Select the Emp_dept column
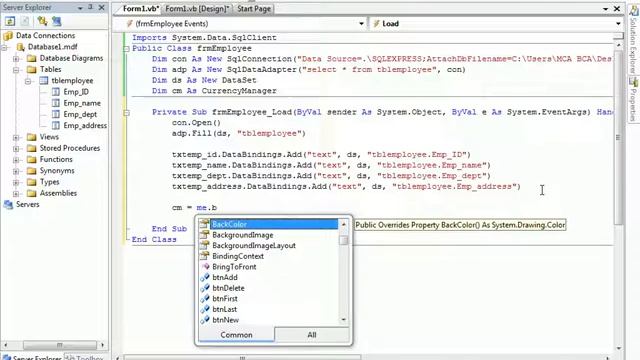The image size is (640, 360). click(x=80, y=114)
